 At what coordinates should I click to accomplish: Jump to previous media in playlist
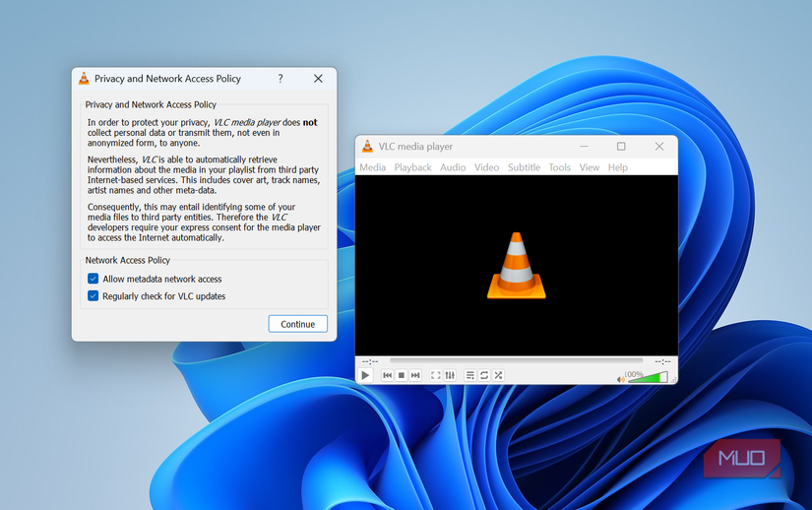pyautogui.click(x=388, y=375)
